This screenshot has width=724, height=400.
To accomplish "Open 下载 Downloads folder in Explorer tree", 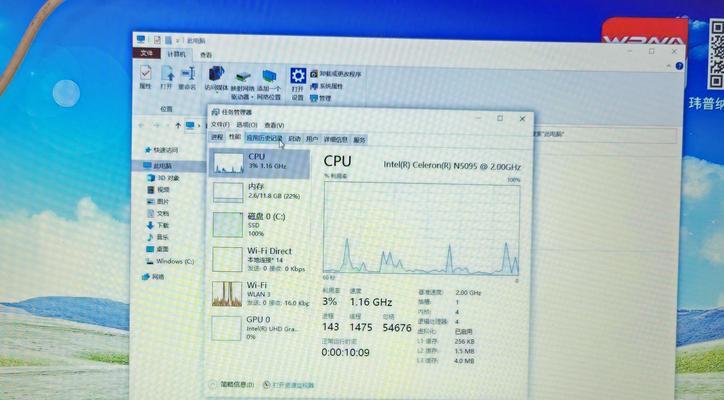I will pos(158,225).
